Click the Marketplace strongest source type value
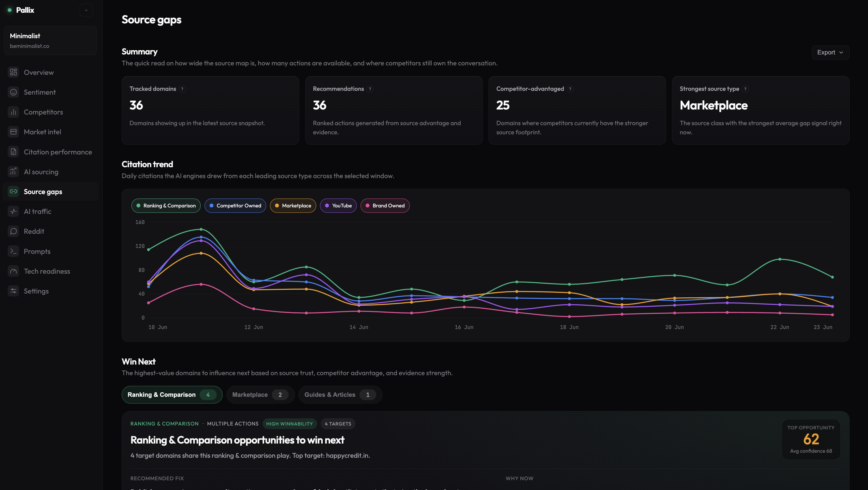The width and height of the screenshot is (868, 490). coord(714,105)
